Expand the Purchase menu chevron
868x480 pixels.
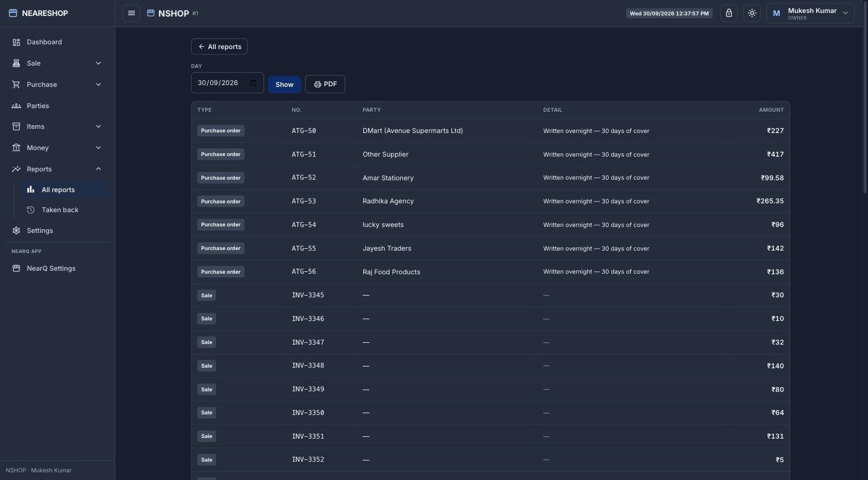(x=98, y=85)
